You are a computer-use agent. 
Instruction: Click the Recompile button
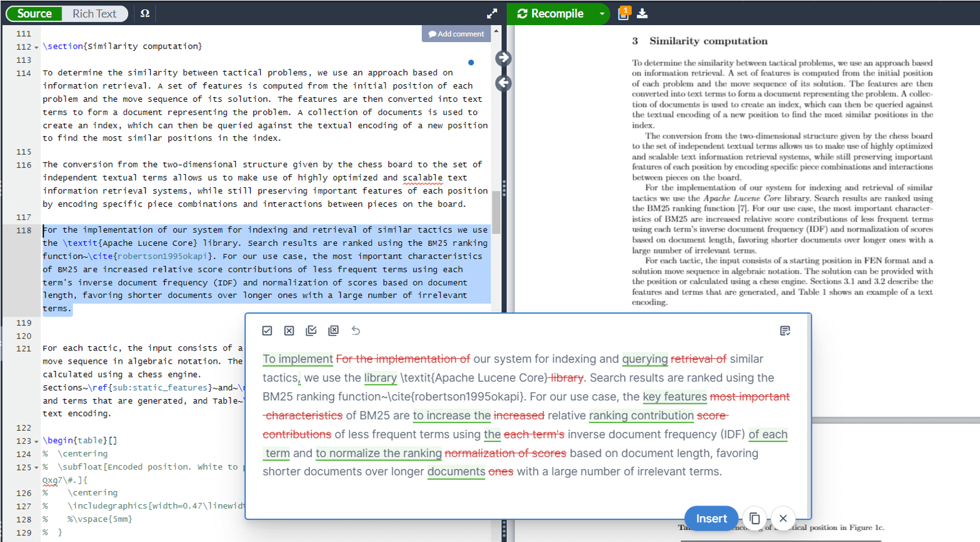click(550, 13)
